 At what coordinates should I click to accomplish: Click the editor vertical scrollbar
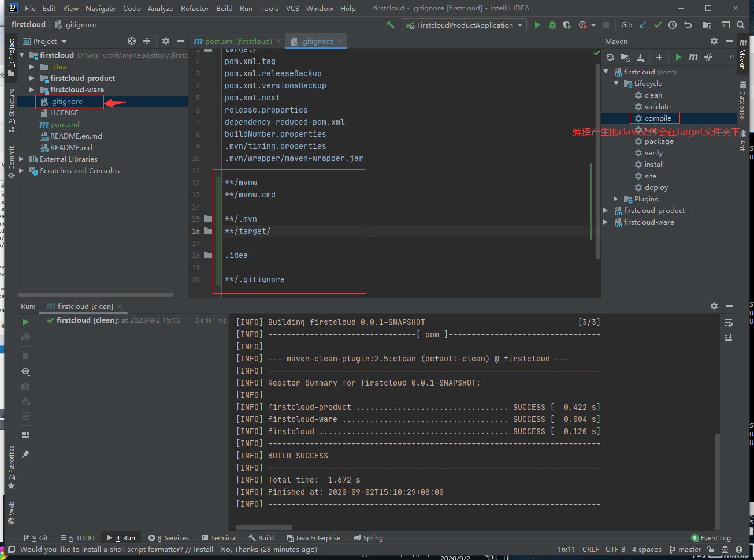click(x=598, y=162)
